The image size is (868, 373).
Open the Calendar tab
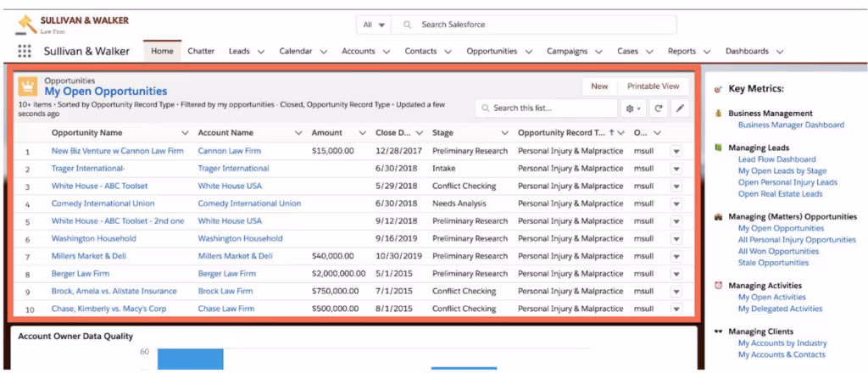click(296, 51)
